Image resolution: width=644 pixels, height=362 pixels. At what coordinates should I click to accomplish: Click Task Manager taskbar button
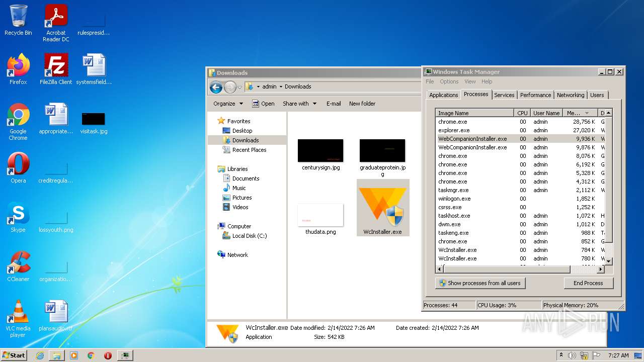tap(125, 355)
